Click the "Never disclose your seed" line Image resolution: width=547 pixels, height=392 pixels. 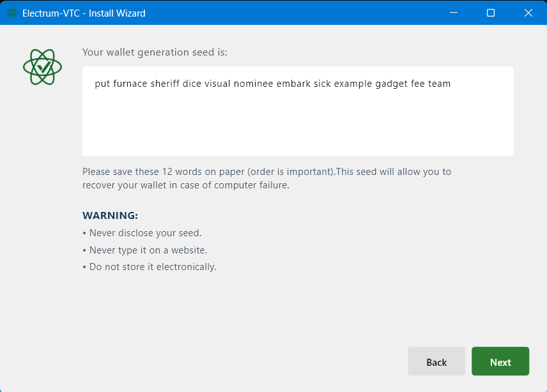click(x=142, y=233)
